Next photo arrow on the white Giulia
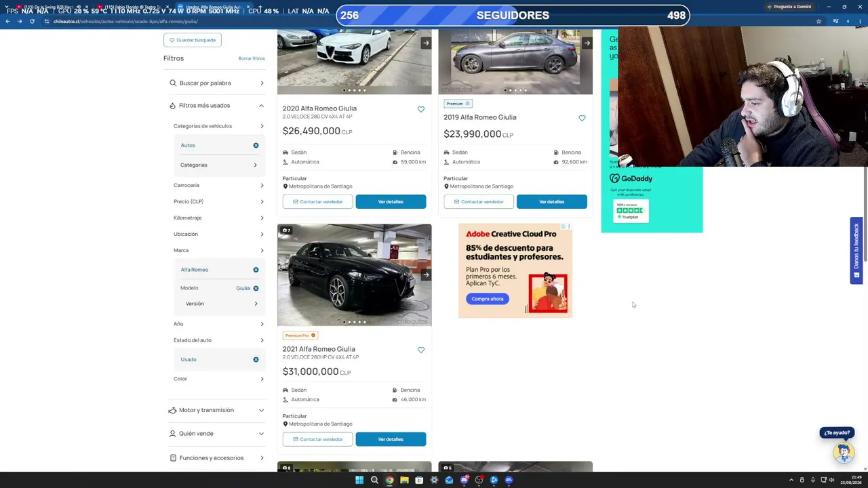 pyautogui.click(x=426, y=43)
